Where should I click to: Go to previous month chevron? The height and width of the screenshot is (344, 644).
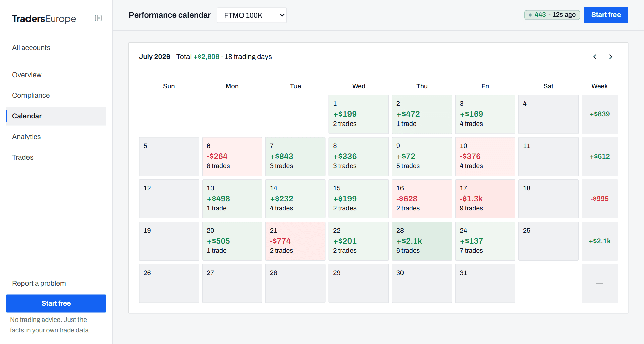coord(595,57)
